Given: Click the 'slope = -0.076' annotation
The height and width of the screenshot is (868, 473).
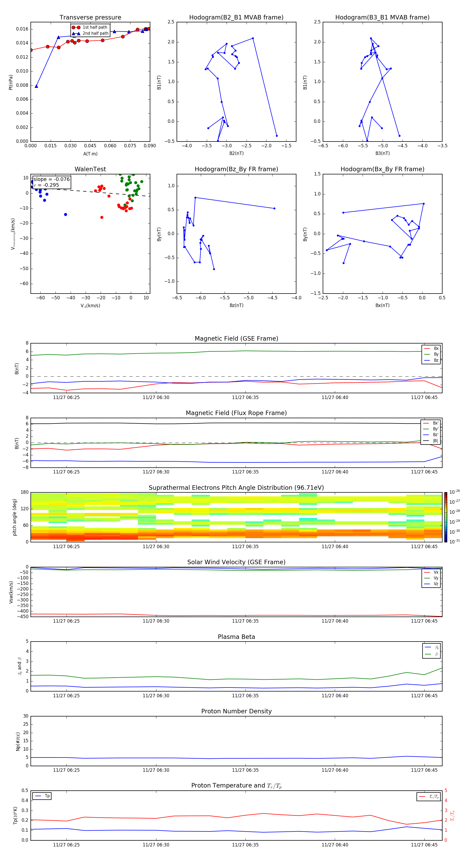Looking at the screenshot, I should pos(52,179).
